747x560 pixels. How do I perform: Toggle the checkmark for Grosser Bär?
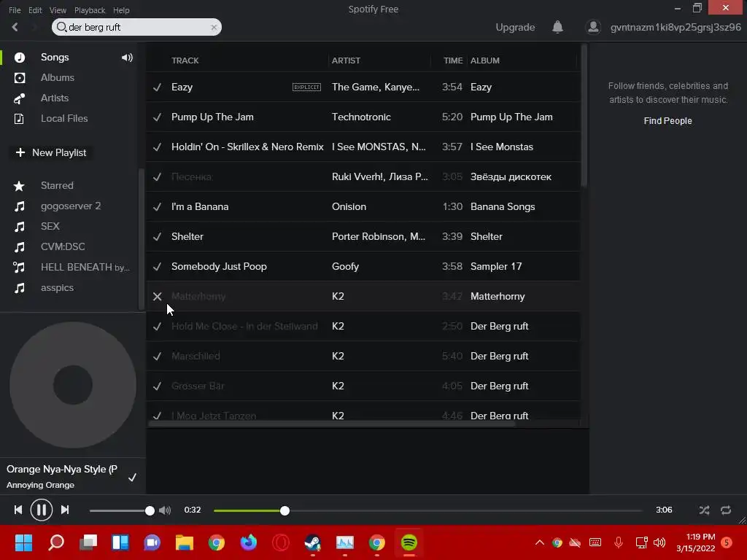coord(158,386)
